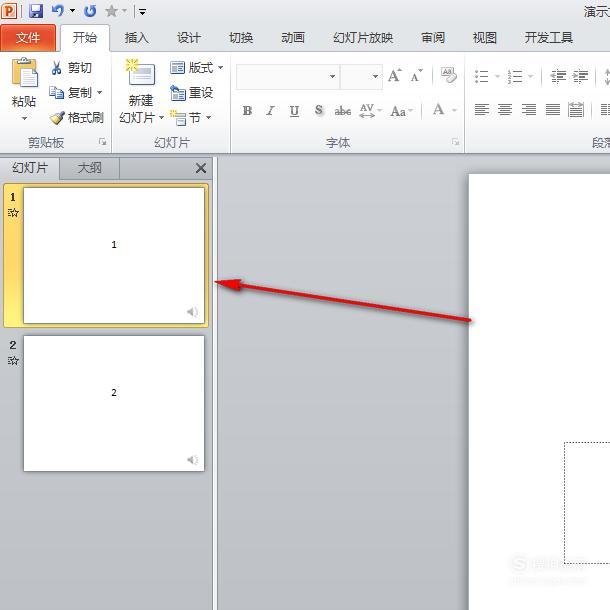The image size is (610, 610).
Task: Open the 字体 dialog launcher
Action: [x=456, y=142]
